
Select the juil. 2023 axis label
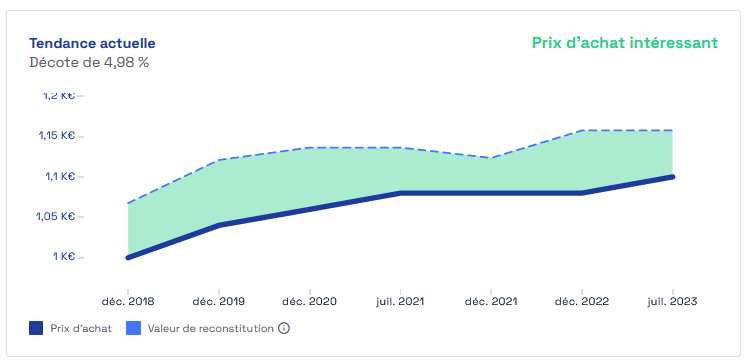click(x=673, y=302)
